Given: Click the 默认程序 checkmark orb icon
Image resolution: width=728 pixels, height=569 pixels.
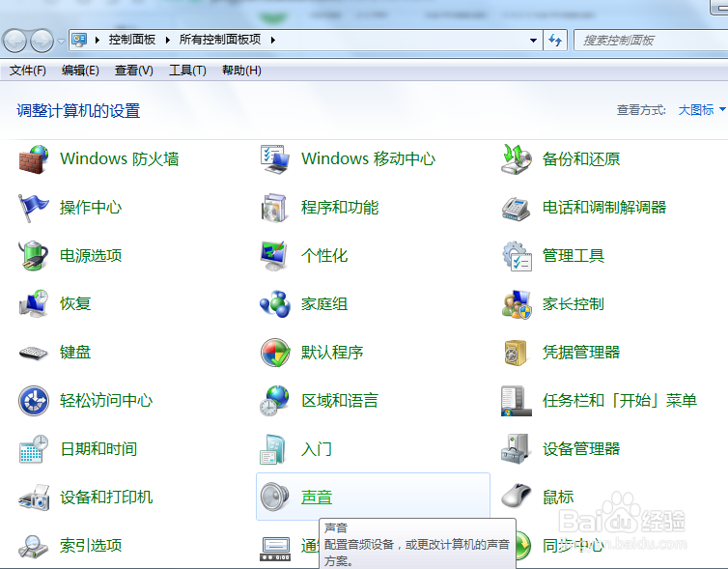Looking at the screenshot, I should tap(275, 352).
